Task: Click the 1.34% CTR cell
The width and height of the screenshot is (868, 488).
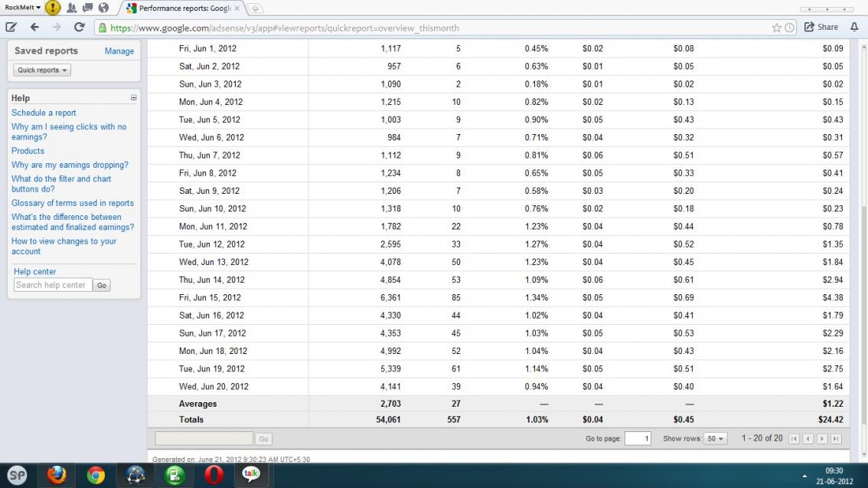Action: pyautogui.click(x=537, y=297)
